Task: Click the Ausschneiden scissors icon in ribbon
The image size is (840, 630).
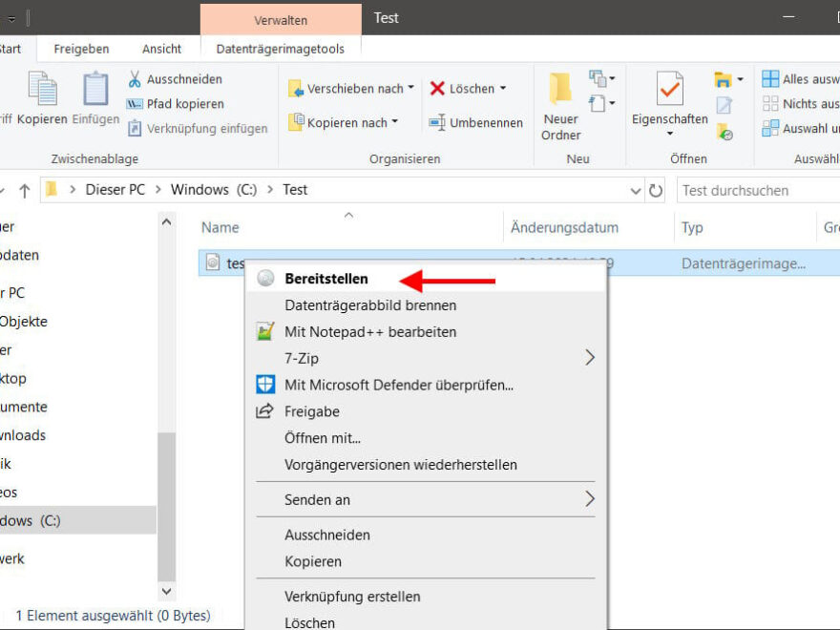Action: pos(135,79)
